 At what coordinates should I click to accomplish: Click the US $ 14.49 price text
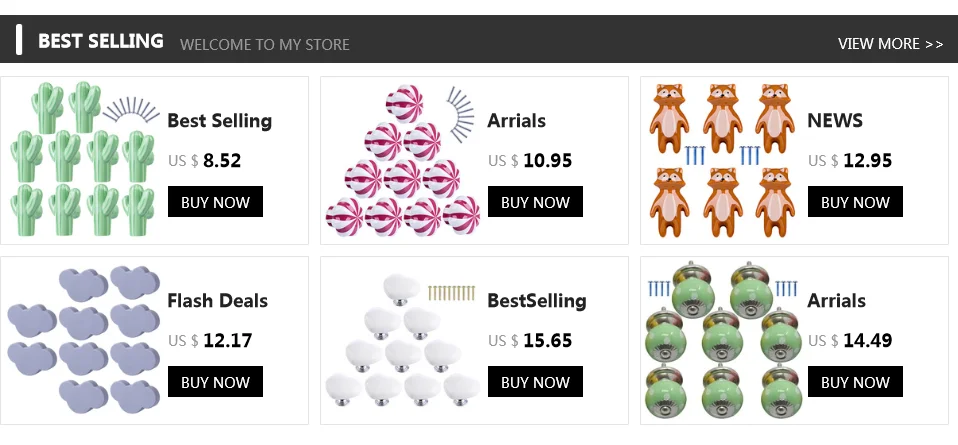point(850,340)
